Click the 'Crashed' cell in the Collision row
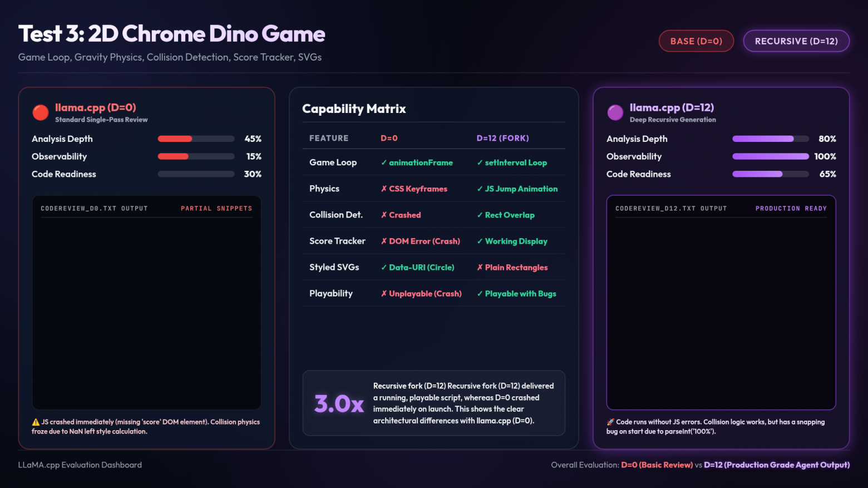Image resolution: width=868 pixels, height=488 pixels. pos(401,215)
